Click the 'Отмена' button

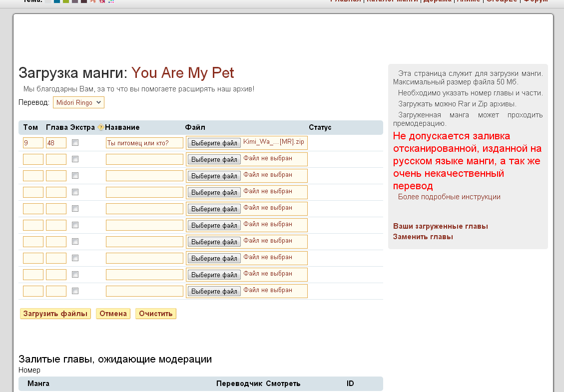113,314
